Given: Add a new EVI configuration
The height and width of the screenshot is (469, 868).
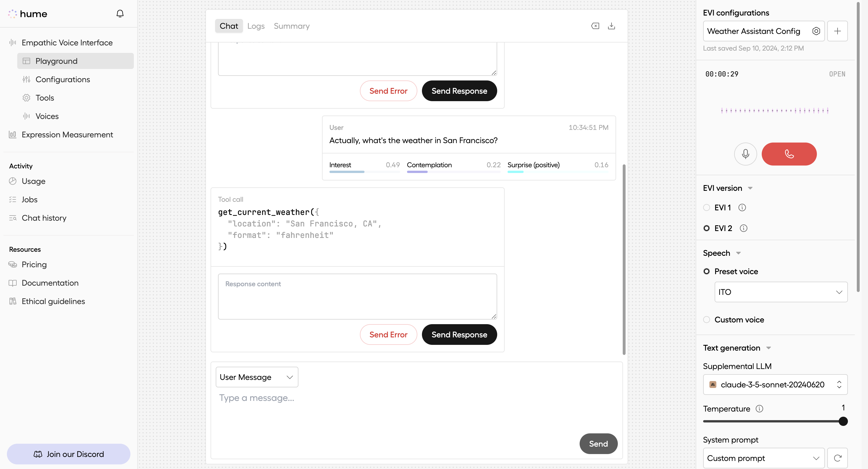Looking at the screenshot, I should [x=837, y=31].
